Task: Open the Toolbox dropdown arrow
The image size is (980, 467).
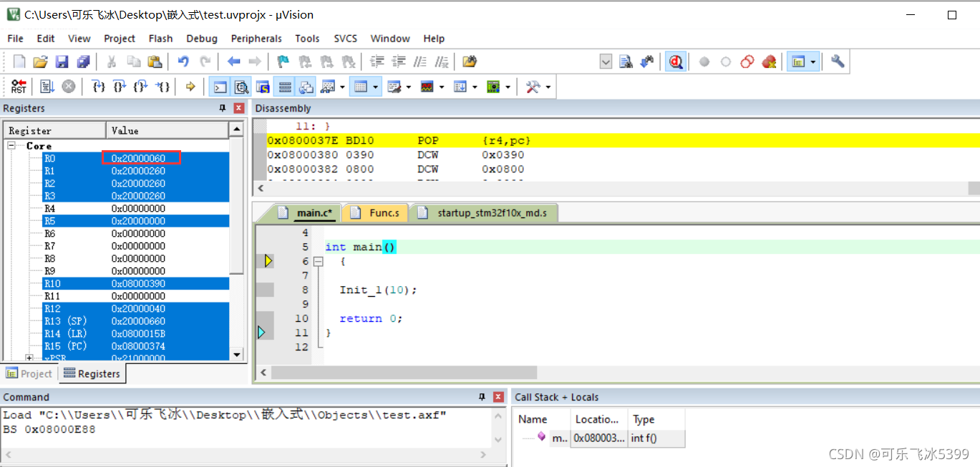Action: (548, 87)
